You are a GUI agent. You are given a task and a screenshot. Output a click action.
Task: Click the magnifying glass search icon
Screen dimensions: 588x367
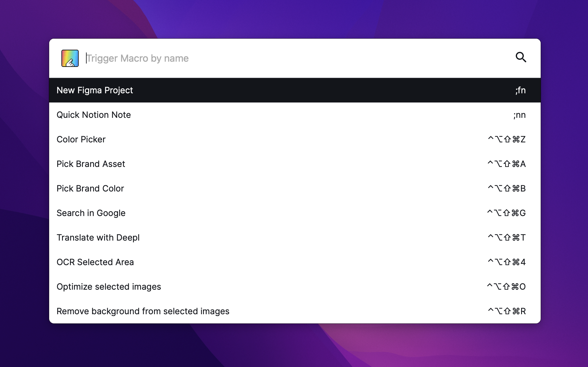point(521,57)
